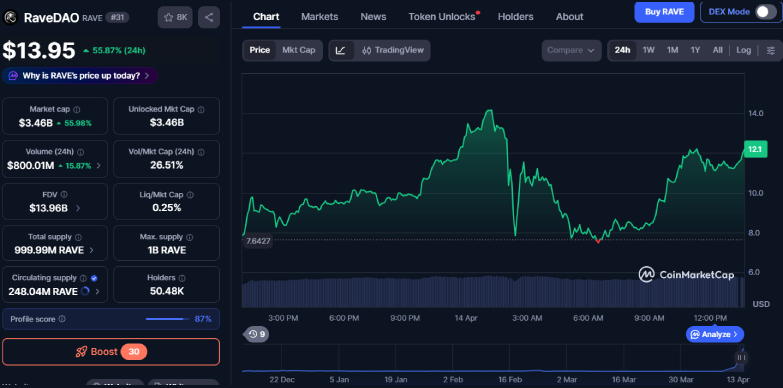Expand Total supply details chevron
The width and height of the screenshot is (783, 388).
[91, 251]
